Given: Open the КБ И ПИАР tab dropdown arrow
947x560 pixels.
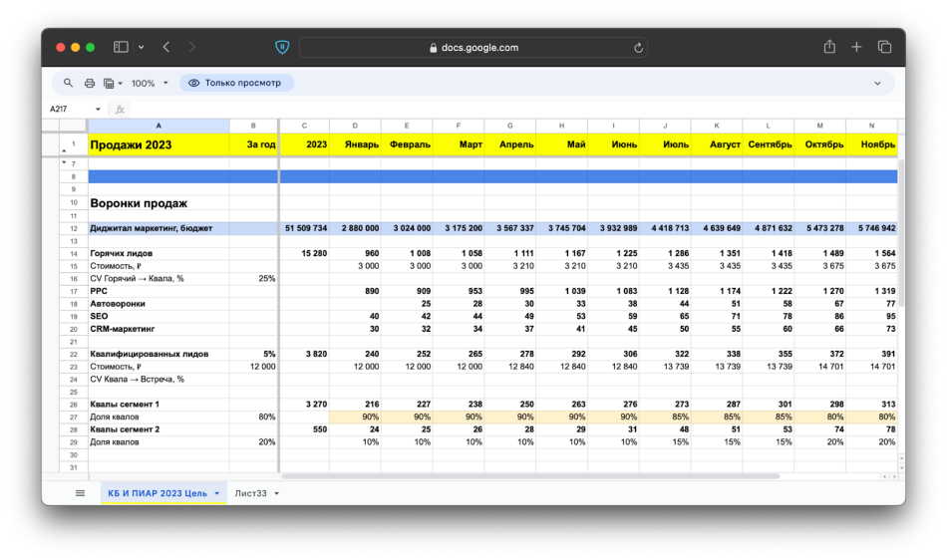Looking at the screenshot, I should click(217, 493).
